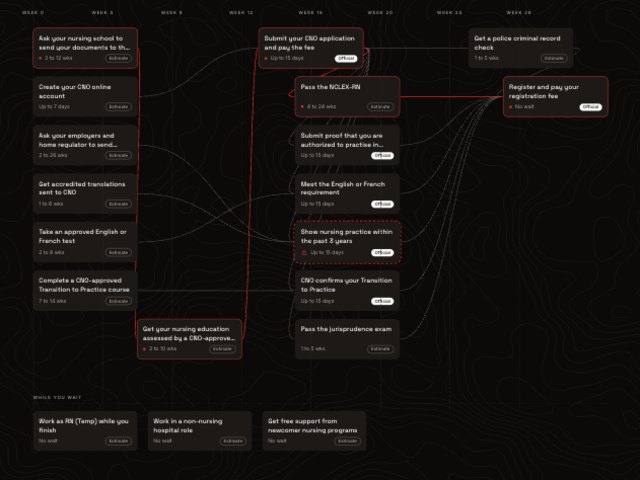Click the red dot beside NCLEX-RN duration

(302, 107)
